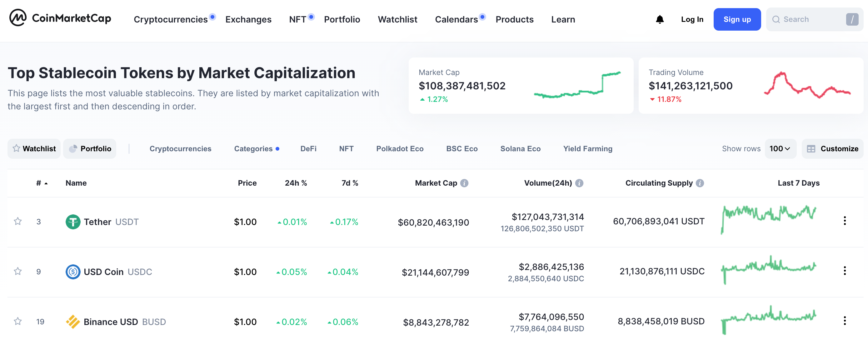Open USD Coin's last 7 days sparkline
This screenshot has width=868, height=345.
(x=768, y=269)
